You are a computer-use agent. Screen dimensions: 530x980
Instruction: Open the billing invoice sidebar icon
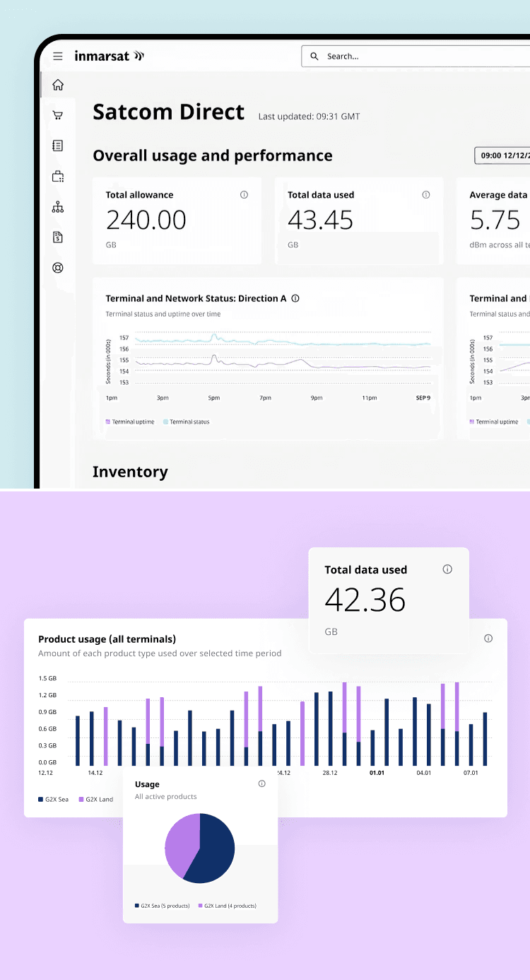point(58,238)
